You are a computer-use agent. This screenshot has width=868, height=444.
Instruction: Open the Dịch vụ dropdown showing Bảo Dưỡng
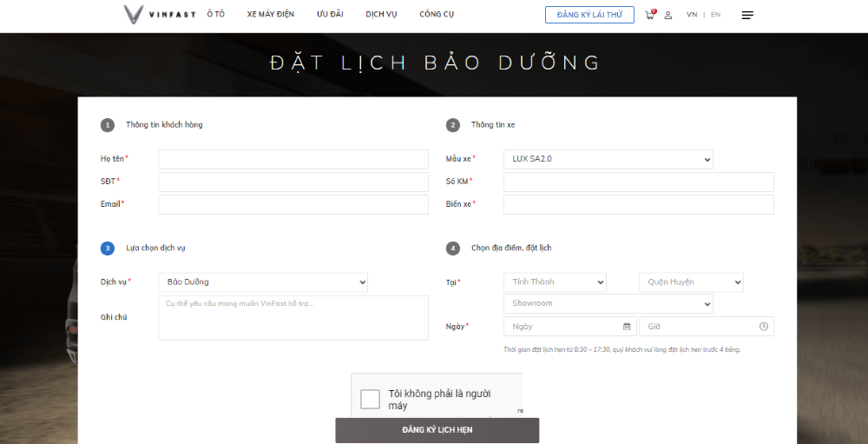[263, 282]
